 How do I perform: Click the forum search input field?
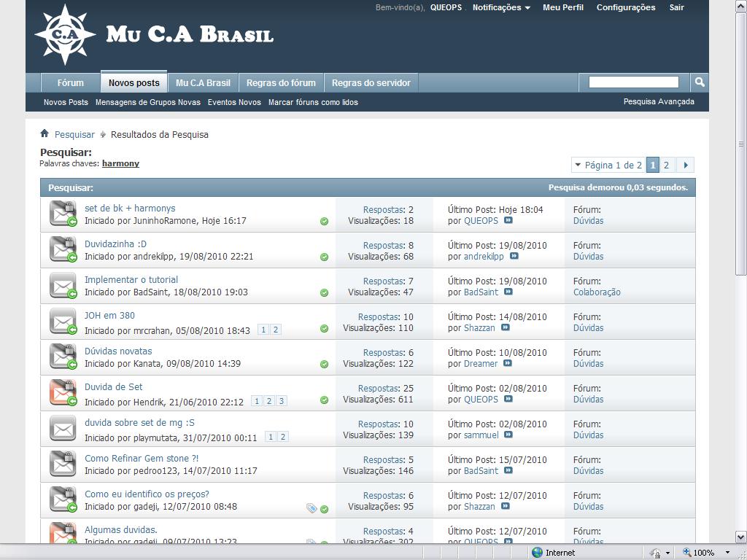[633, 82]
